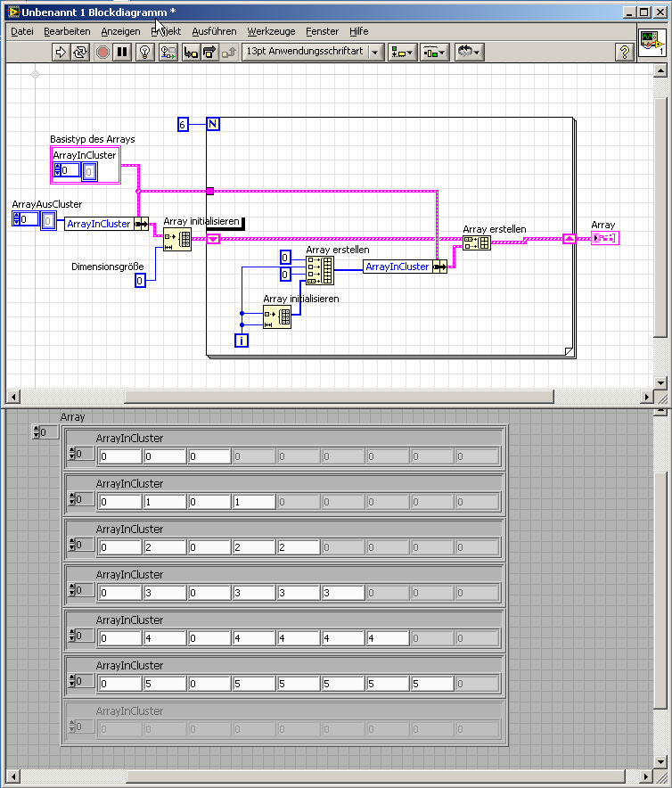Image resolution: width=672 pixels, height=788 pixels.
Task: Expand the align objects dropdown
Action: click(402, 52)
